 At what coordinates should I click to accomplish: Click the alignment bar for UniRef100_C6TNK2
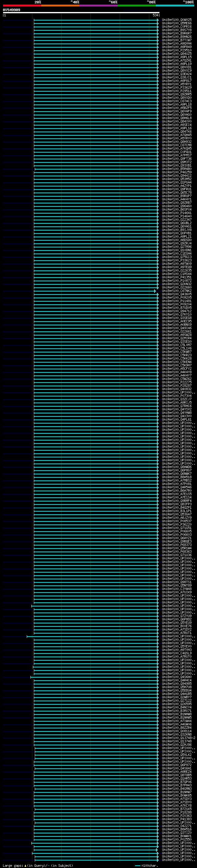pyautogui.click(x=94, y=291)
